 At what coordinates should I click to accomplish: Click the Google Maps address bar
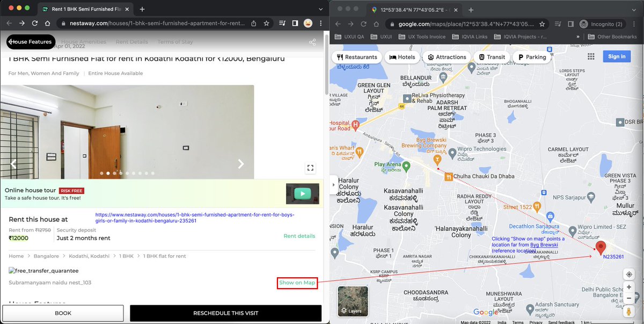(466, 24)
